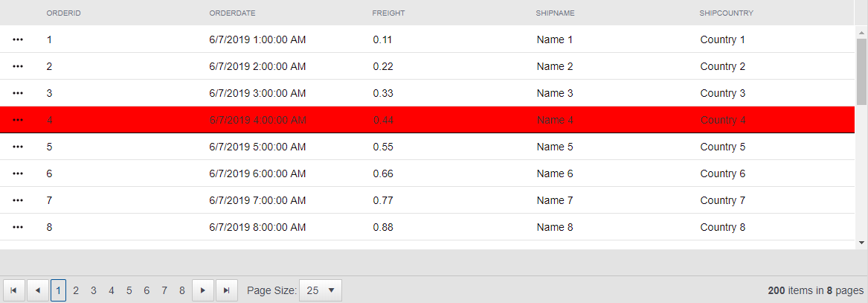Image resolution: width=868 pixels, height=303 pixels.
Task: Click the Country 5 cell
Action: coord(722,147)
